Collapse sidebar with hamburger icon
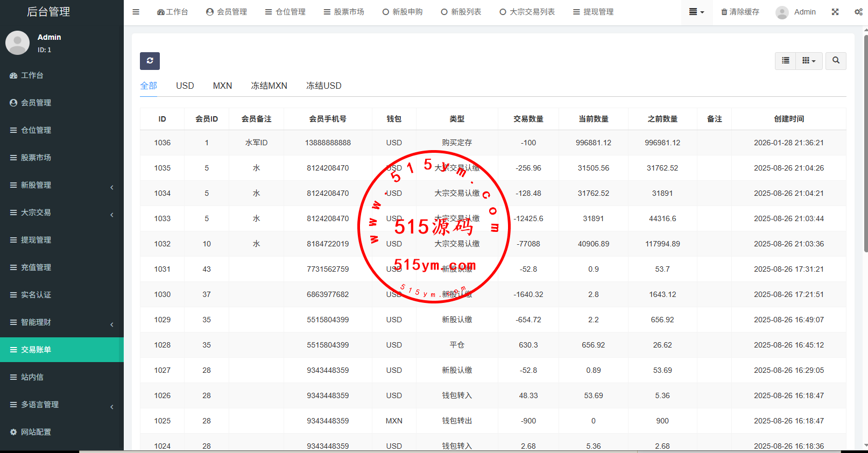The image size is (868, 453). 136,12
